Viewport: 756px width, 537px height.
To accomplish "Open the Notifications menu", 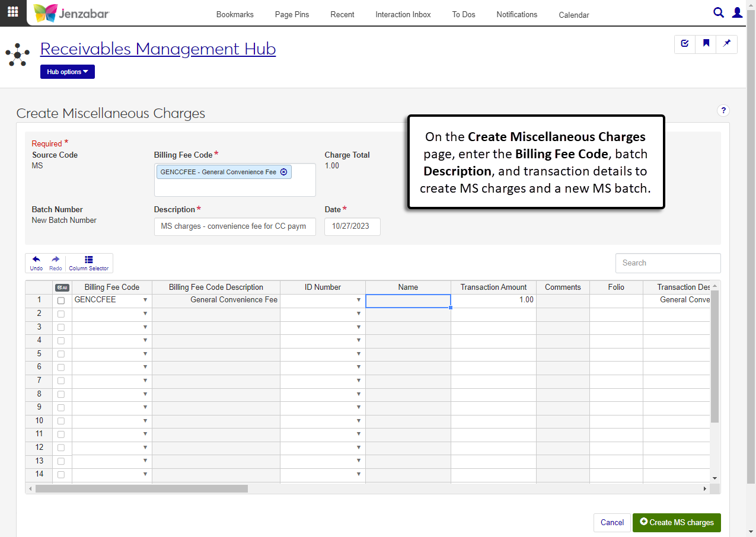I will tap(516, 14).
